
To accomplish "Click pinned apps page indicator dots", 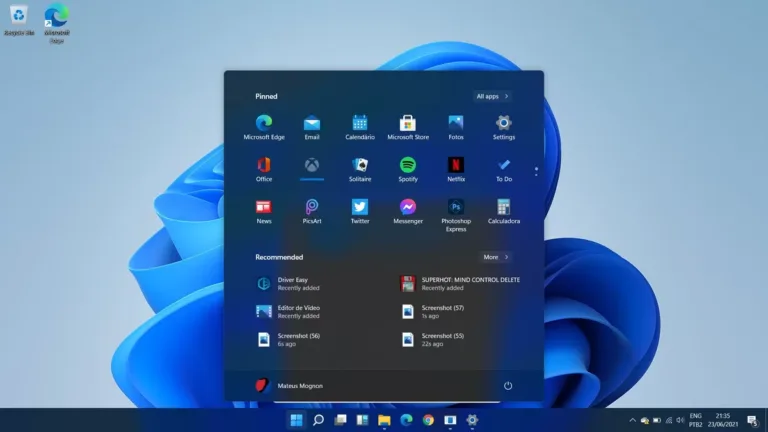I will coord(536,171).
